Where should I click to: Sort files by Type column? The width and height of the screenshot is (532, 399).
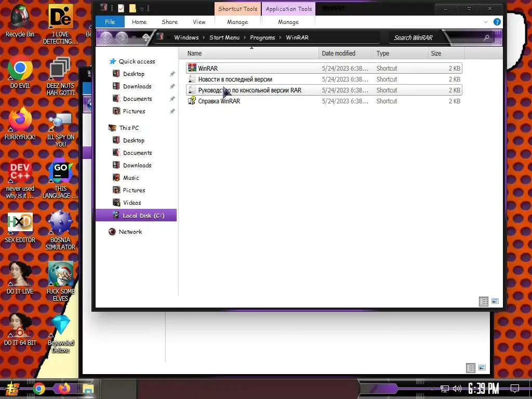point(400,54)
